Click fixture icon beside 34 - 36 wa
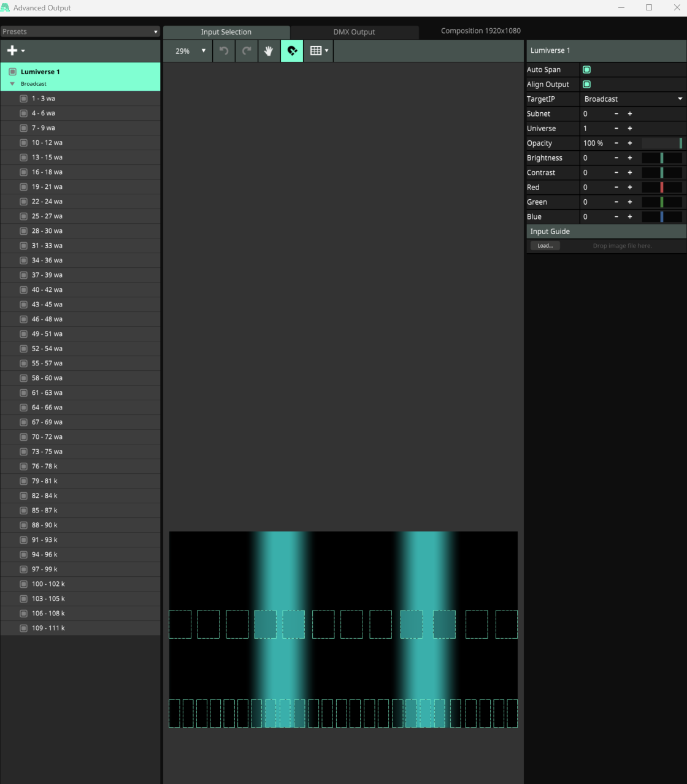 click(x=23, y=261)
